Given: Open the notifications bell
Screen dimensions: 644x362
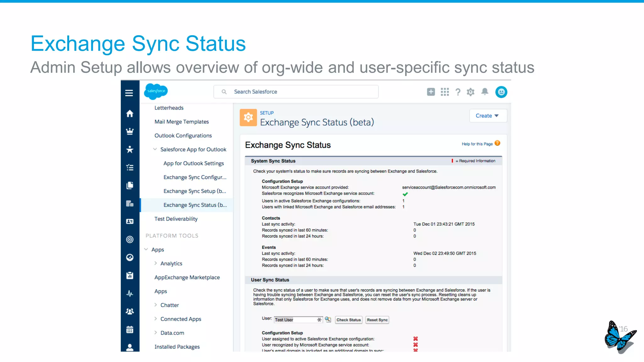Looking at the screenshot, I should pos(485,91).
